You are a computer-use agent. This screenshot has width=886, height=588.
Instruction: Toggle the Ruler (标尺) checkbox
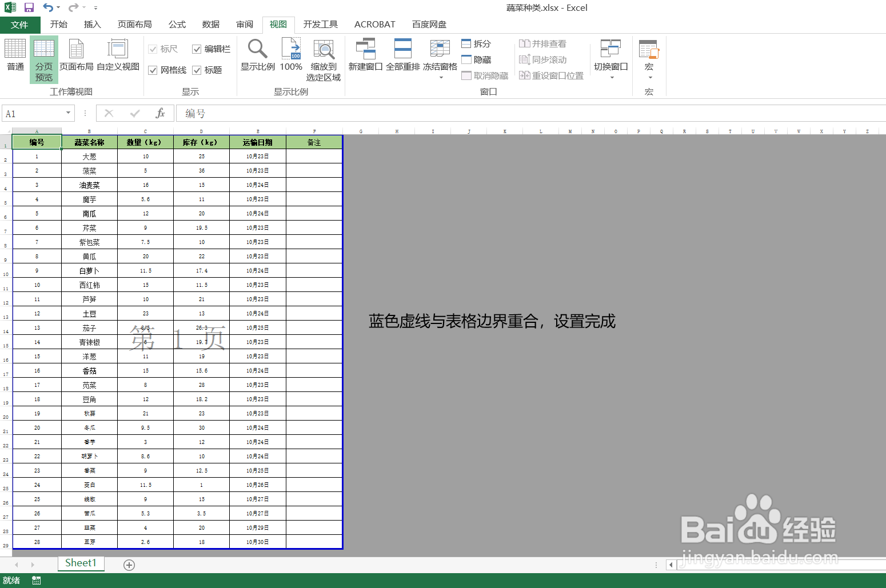[153, 49]
